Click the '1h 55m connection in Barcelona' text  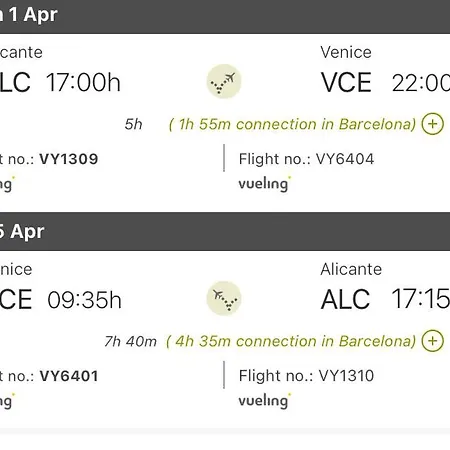[293, 124]
